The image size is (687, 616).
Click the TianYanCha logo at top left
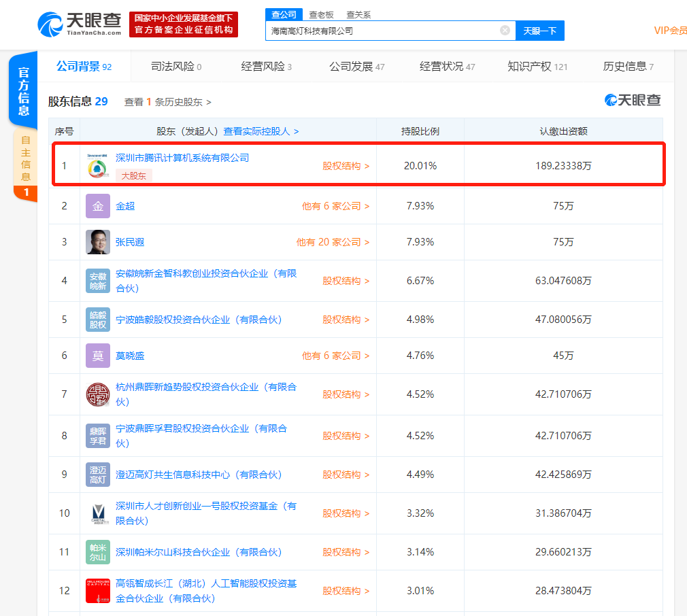[80, 24]
